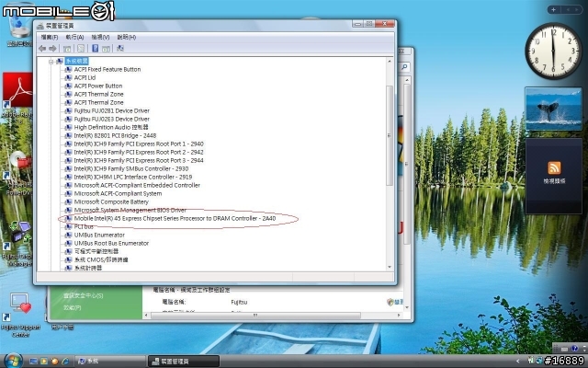Select Microsoft ACPI-Compliant System
Screen dimensions: 588x368
119,193
